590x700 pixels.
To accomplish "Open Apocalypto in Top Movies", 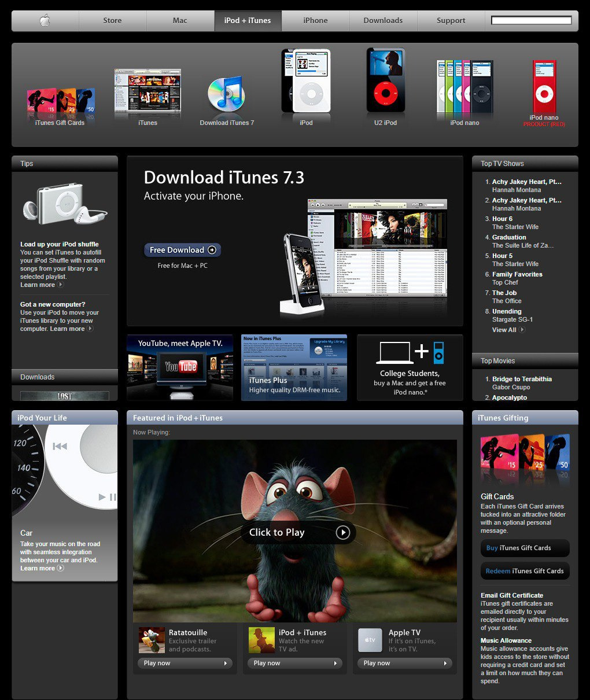I will 510,397.
